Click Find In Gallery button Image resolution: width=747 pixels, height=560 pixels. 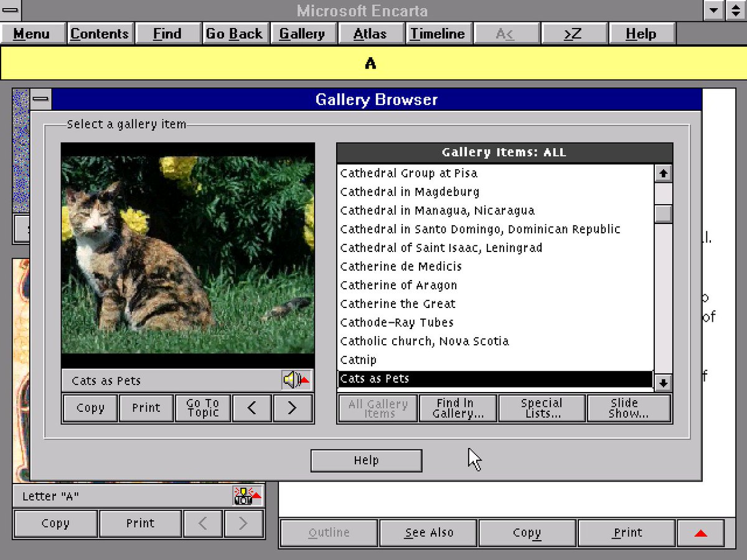pos(458,408)
